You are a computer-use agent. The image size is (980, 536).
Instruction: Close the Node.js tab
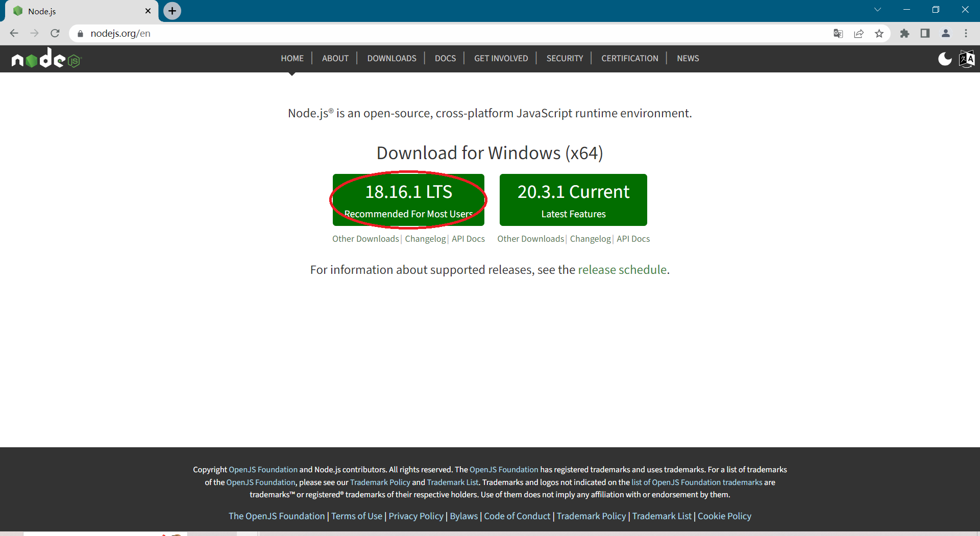pos(148,11)
